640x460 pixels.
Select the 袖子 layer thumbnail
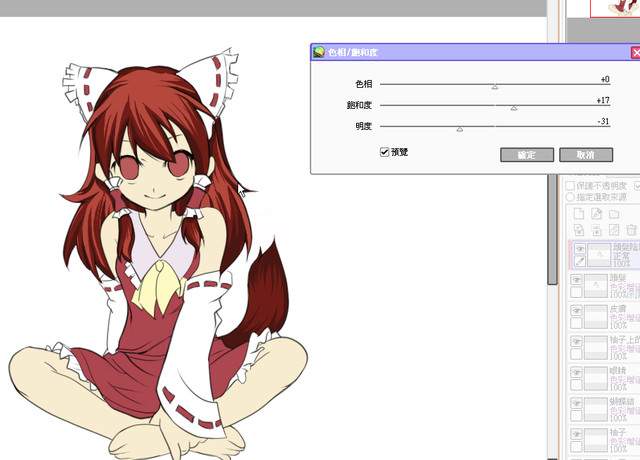[596, 441]
